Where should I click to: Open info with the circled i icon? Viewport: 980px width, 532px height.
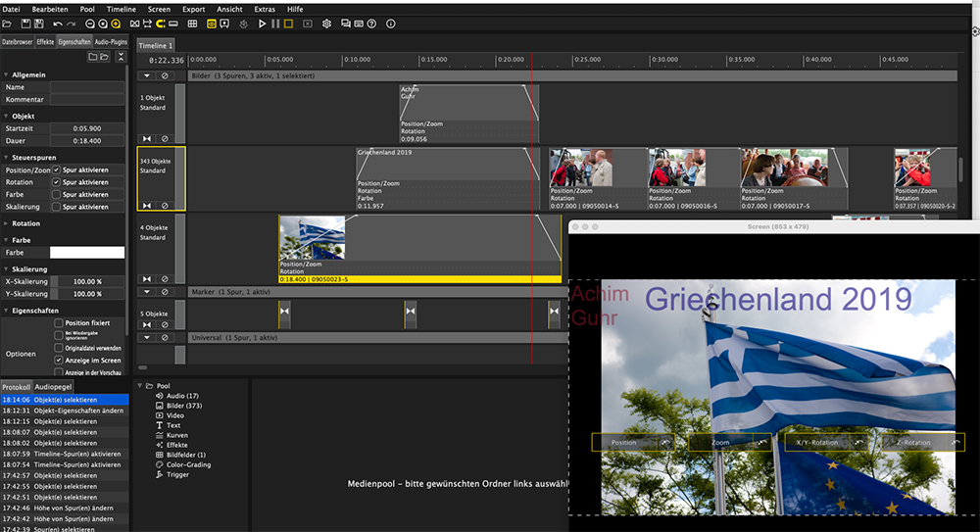pyautogui.click(x=391, y=24)
